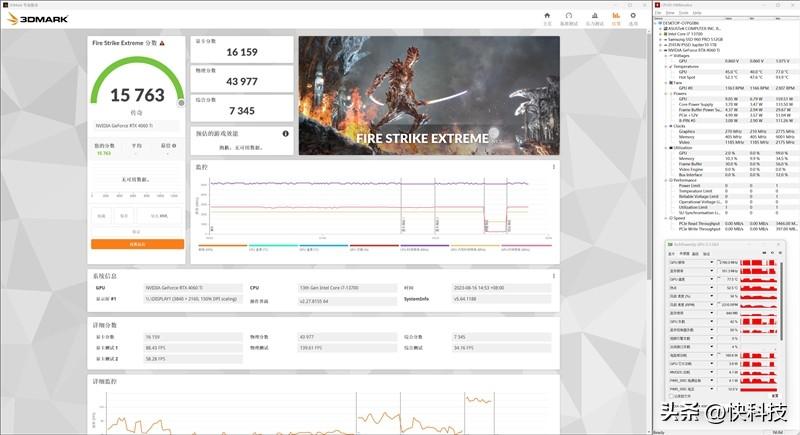Click the gauge end marker on score arc
This screenshot has width=800, height=435.
click(181, 103)
